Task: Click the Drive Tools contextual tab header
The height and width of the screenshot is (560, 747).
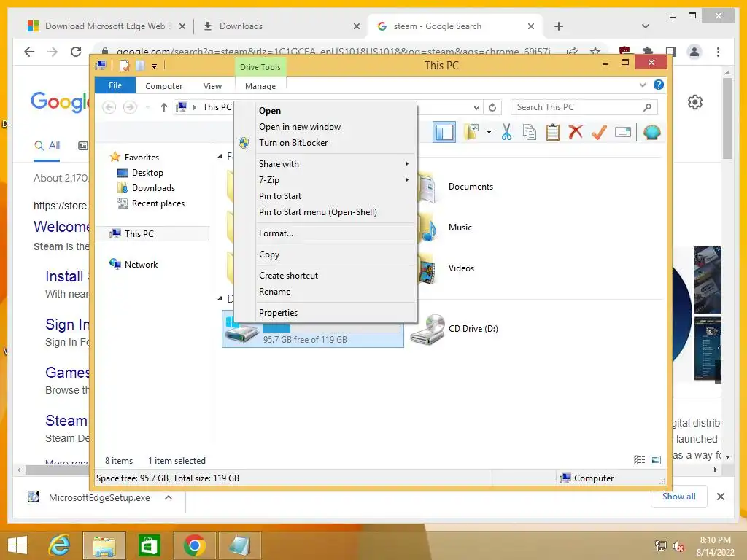Action: [260, 67]
